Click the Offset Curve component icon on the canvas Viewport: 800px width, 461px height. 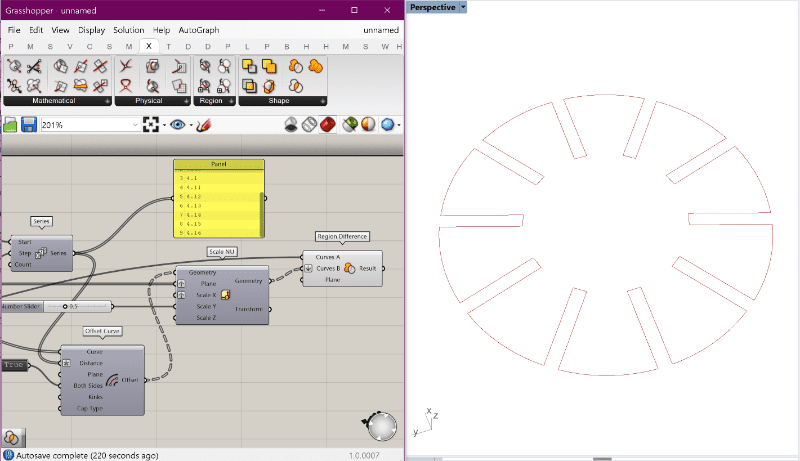[x=112, y=380]
